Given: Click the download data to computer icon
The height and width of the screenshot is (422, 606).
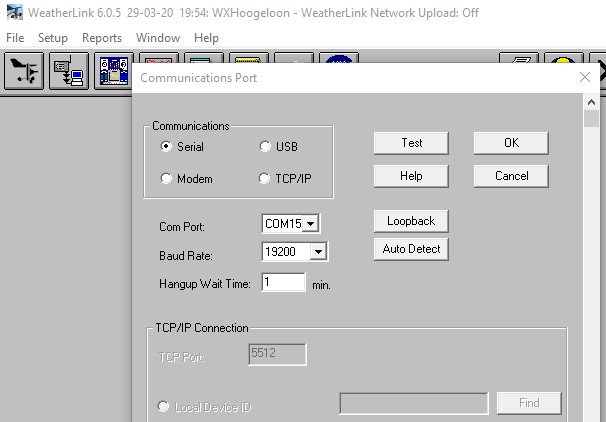Looking at the screenshot, I should point(69,71).
